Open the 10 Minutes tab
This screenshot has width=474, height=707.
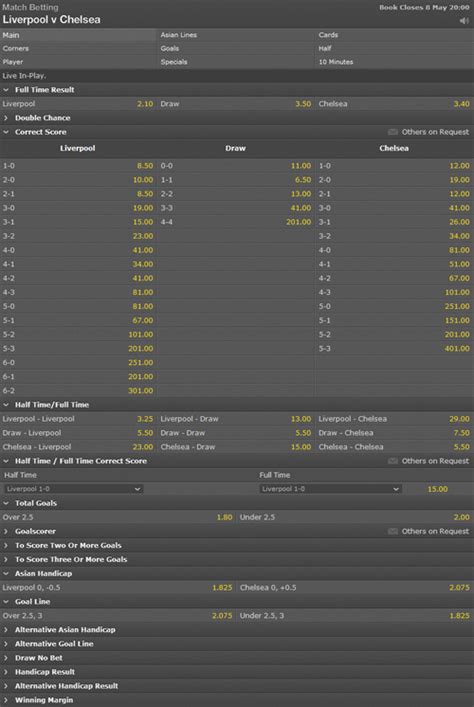coord(395,62)
